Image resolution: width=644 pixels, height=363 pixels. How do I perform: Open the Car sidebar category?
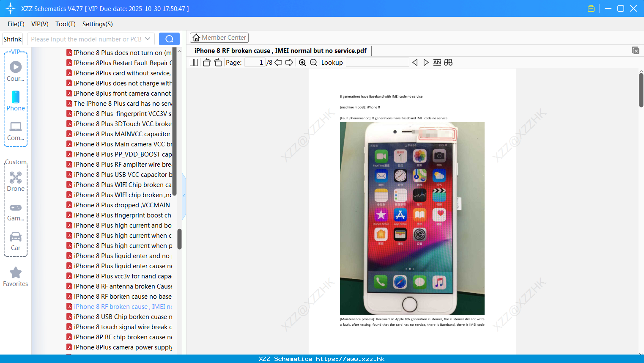[16, 241]
